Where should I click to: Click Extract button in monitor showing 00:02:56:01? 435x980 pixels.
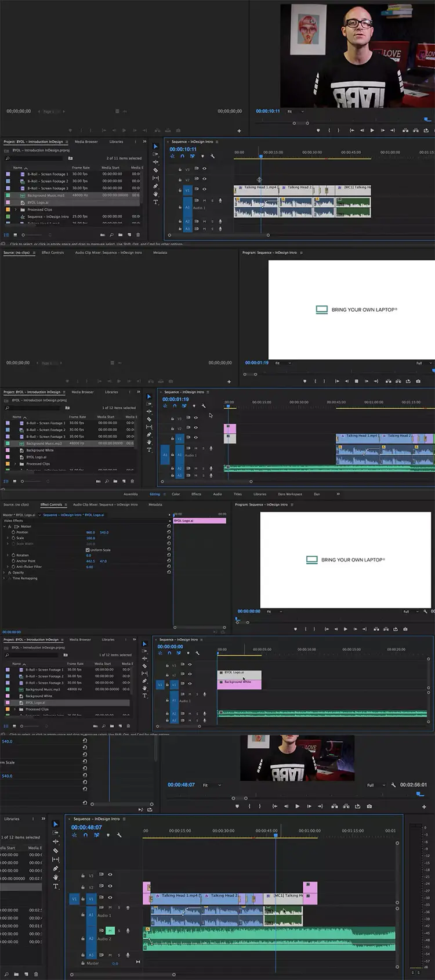(346, 806)
